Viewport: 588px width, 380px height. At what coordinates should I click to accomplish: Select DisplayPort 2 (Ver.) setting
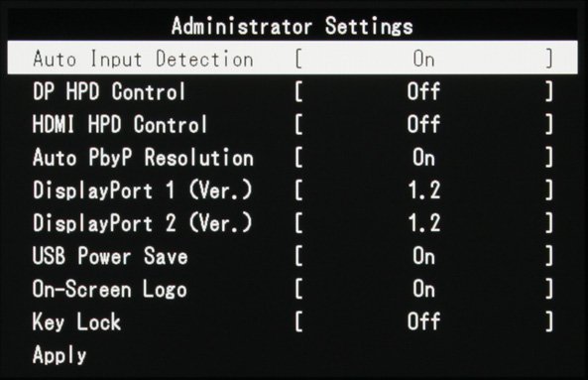pyautogui.click(x=142, y=223)
